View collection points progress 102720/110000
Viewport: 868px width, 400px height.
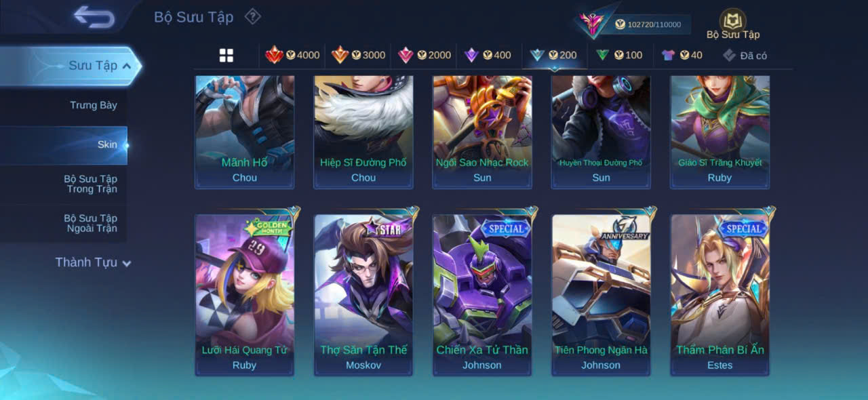[648, 24]
